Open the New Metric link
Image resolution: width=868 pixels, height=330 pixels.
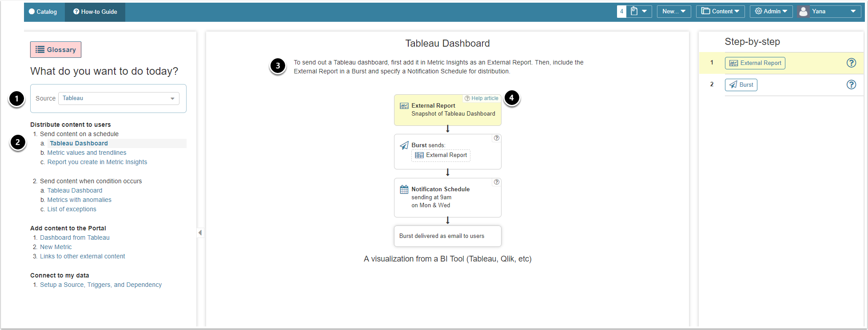(x=56, y=247)
